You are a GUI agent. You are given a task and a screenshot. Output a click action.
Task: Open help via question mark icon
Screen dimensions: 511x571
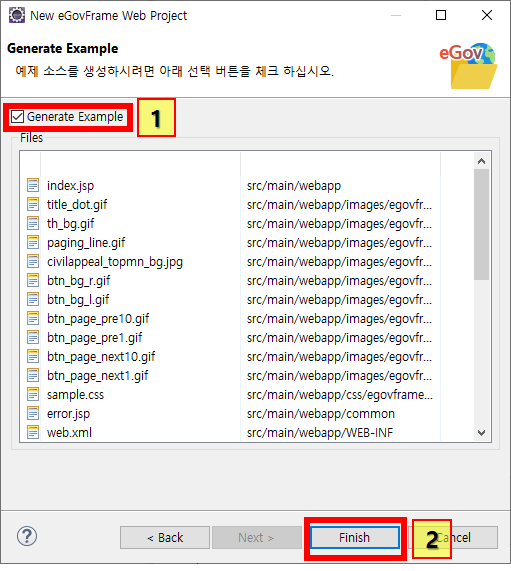point(27,536)
